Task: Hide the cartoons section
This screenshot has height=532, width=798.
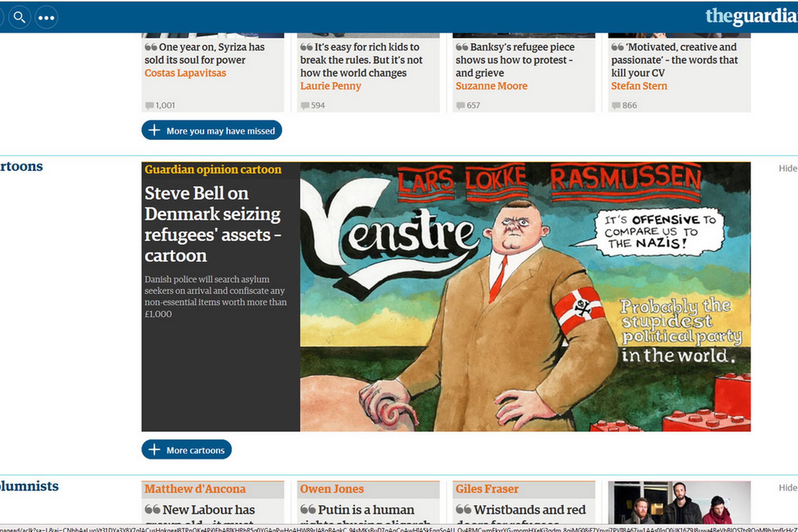Action: tap(788, 168)
